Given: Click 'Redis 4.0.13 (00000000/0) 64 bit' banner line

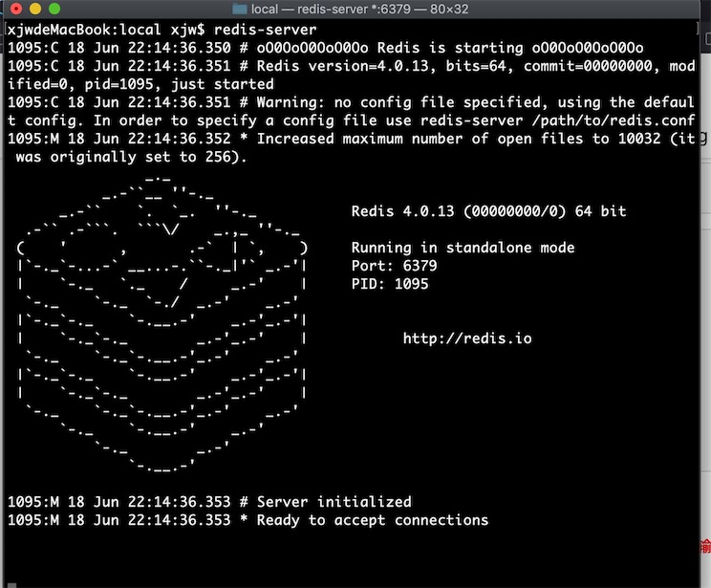Looking at the screenshot, I should coord(489,211).
